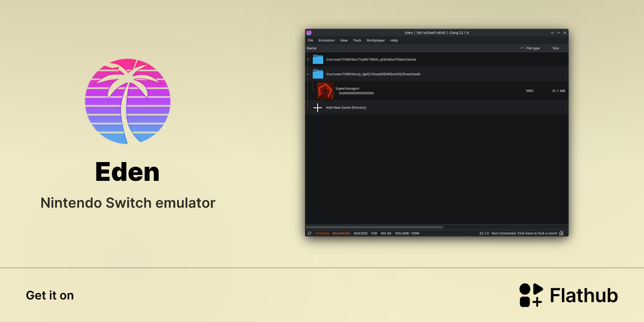
Task: Click the multiplayer room icon in status bar
Action: point(561,233)
